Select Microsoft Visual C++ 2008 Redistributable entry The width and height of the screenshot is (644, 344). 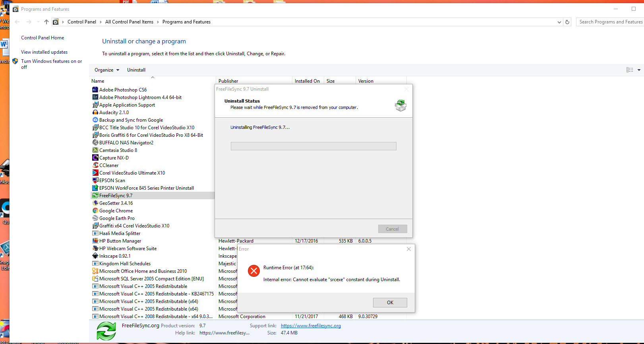[x=156, y=317]
